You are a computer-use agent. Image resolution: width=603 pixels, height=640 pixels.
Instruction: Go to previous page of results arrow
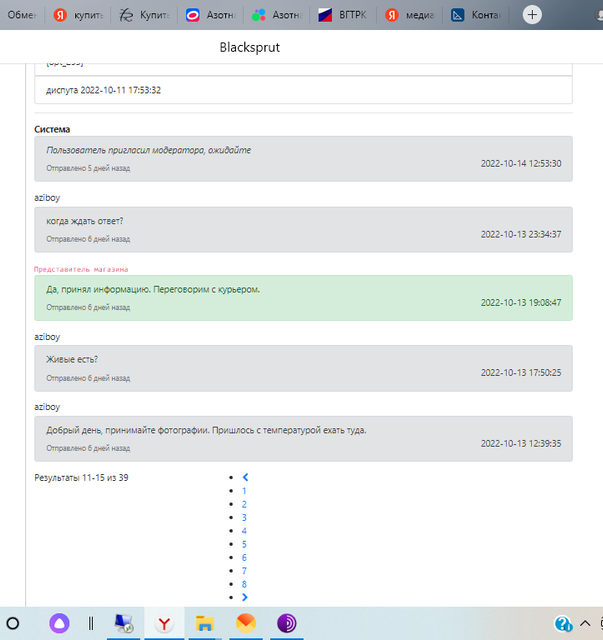tap(245, 477)
